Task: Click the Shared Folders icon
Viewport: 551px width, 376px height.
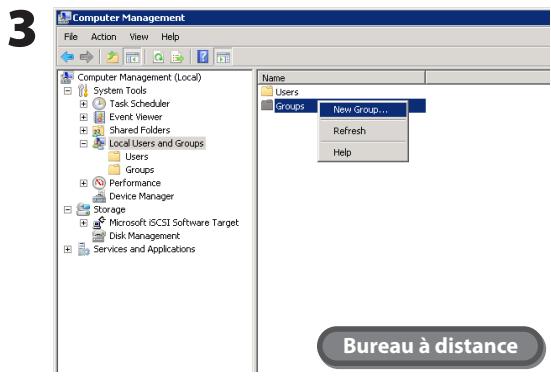Action: 99,130
